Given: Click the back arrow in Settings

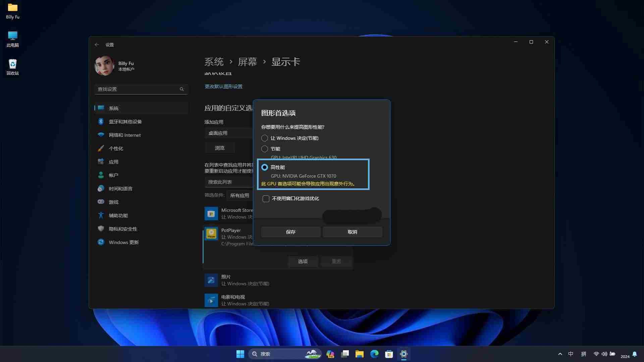Looking at the screenshot, I should [97, 45].
